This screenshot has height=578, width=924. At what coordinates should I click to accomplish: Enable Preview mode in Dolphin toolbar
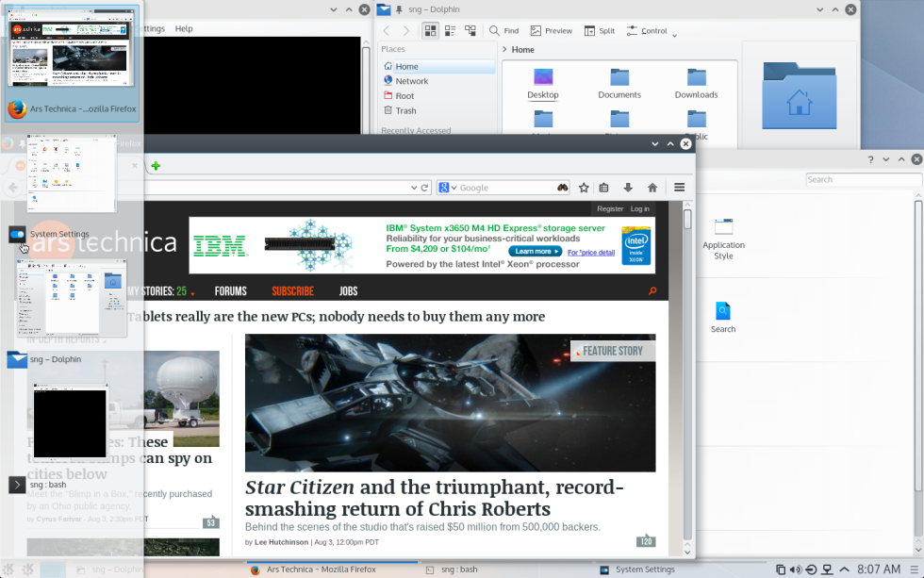pos(552,30)
